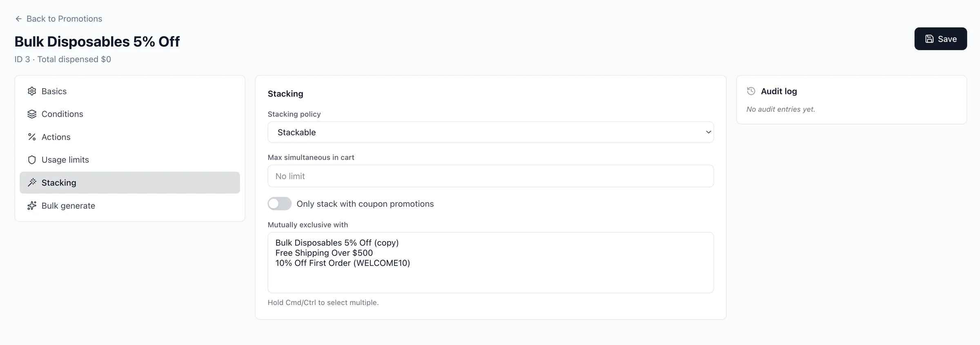Click the Basics gear icon
This screenshot has height=345, width=980.
point(32,91)
